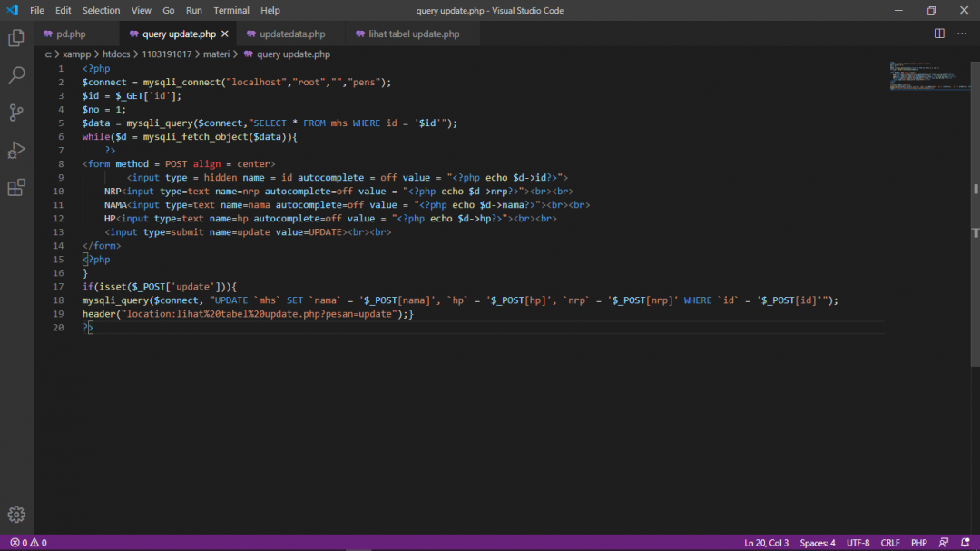Screen dimensions: 980x551
Task: Open Source Control view icon
Action: 16,113
